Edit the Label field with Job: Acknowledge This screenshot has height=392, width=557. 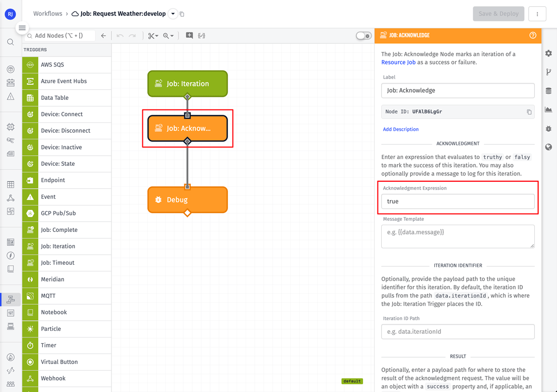(x=458, y=91)
